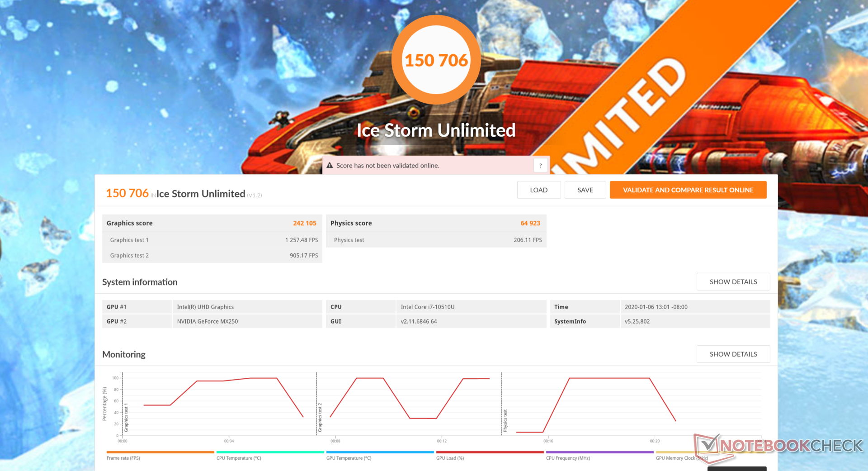Click GUI version v2.11.6846 64

(x=419, y=321)
